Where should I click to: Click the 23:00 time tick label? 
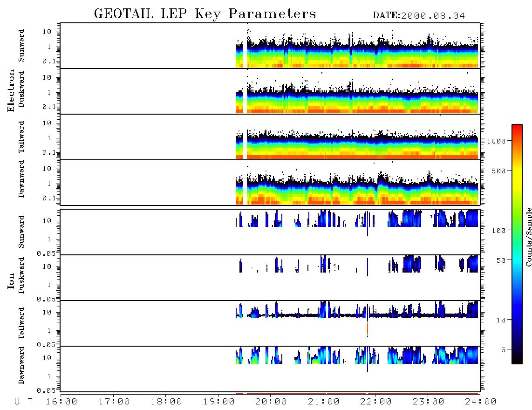point(429,402)
